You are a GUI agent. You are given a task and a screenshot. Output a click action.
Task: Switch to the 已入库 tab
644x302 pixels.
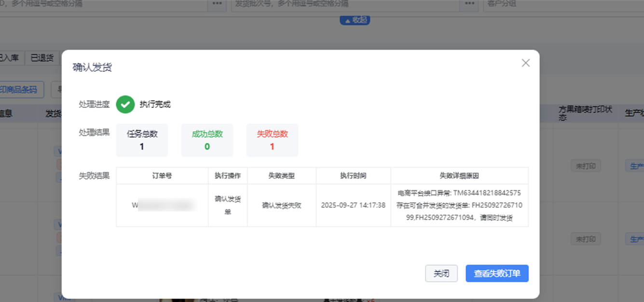(x=10, y=58)
